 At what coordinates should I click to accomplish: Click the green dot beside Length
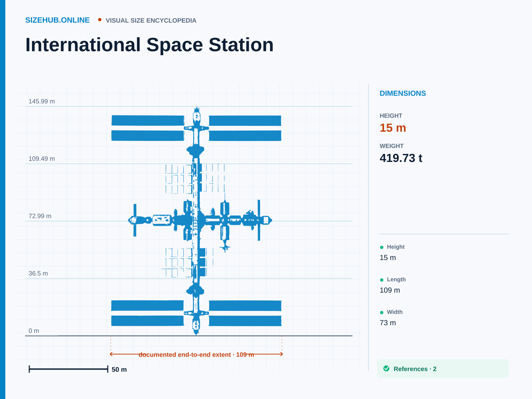(382, 280)
